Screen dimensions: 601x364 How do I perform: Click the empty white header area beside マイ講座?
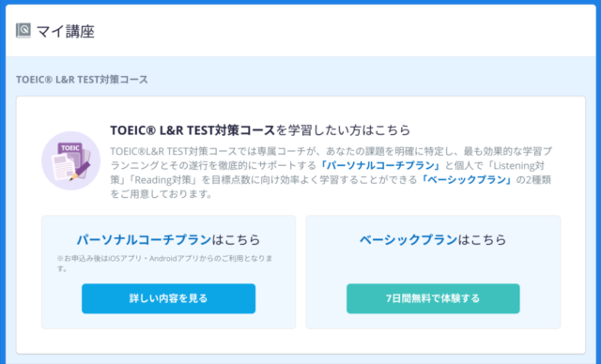[345, 31]
